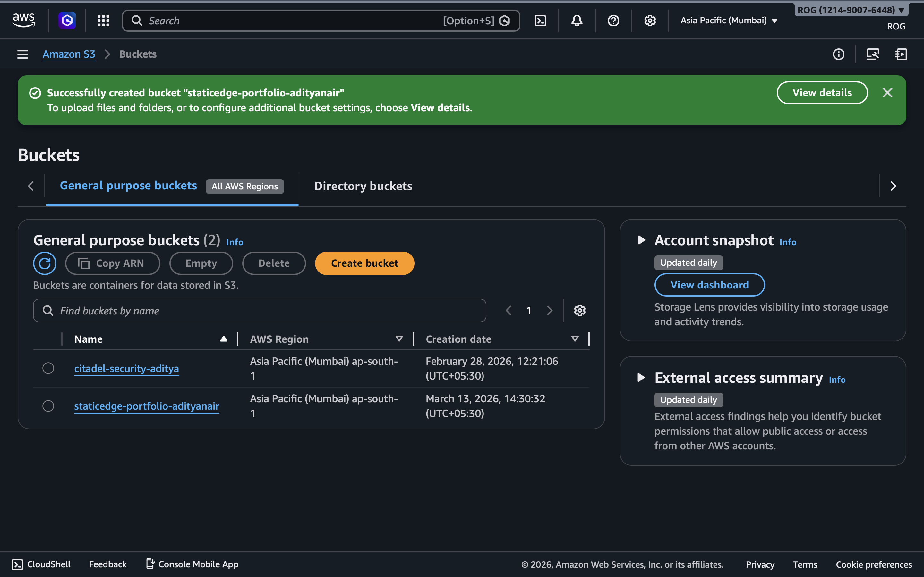Select the staticedge-portfolio-adityanair bucket radio button
The width and height of the screenshot is (924, 577).
[x=48, y=406]
